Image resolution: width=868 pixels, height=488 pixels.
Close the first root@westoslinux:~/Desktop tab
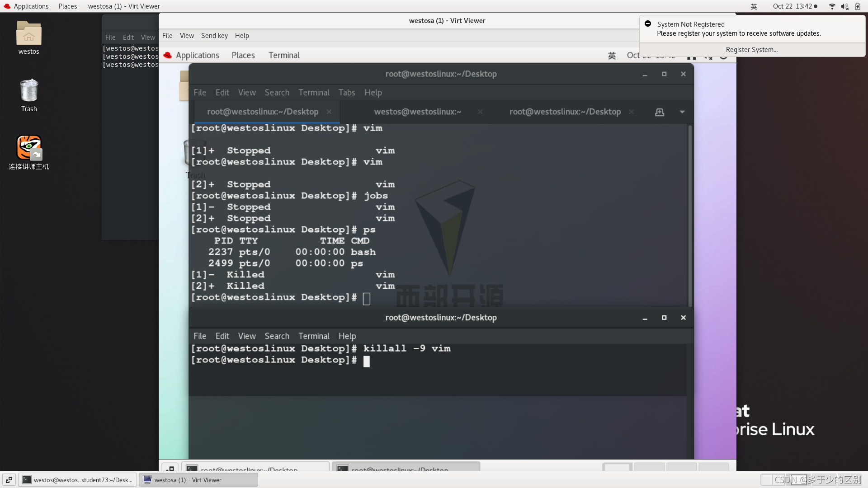coord(329,112)
